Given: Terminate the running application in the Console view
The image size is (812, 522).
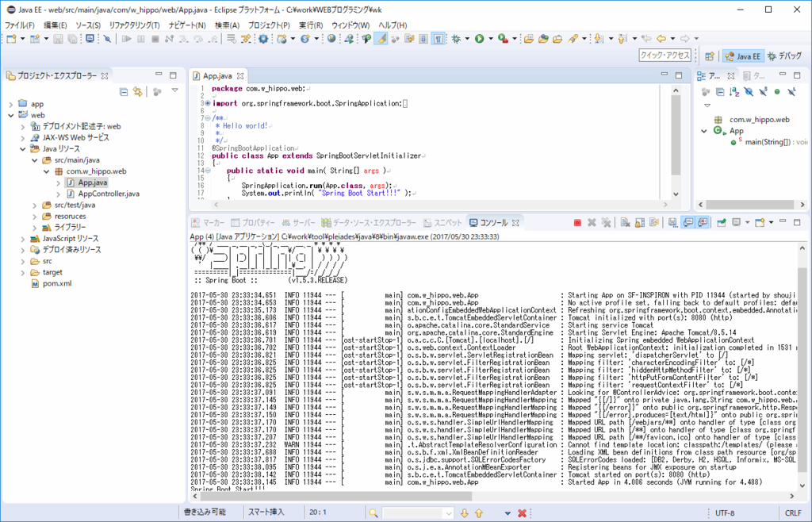Looking at the screenshot, I should (578, 222).
